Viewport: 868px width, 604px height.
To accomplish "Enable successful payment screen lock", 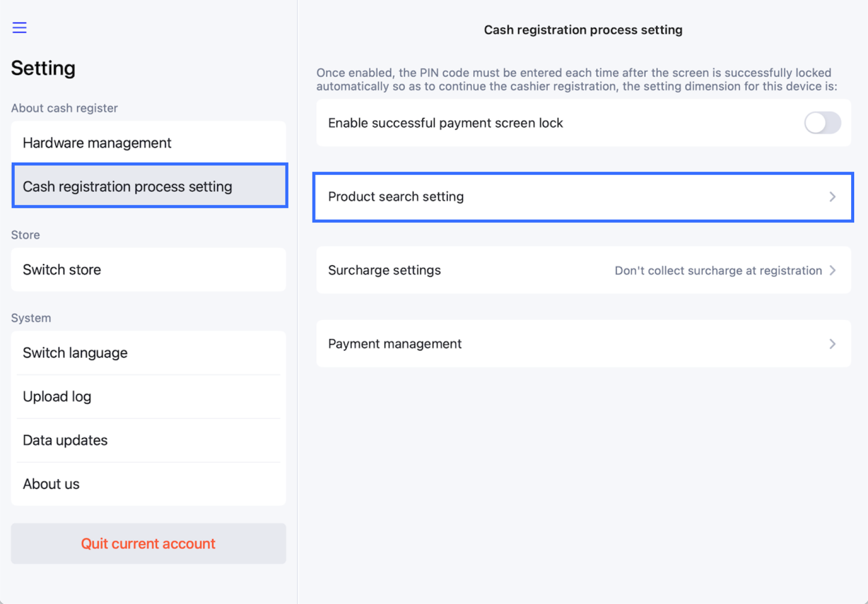I will point(822,123).
